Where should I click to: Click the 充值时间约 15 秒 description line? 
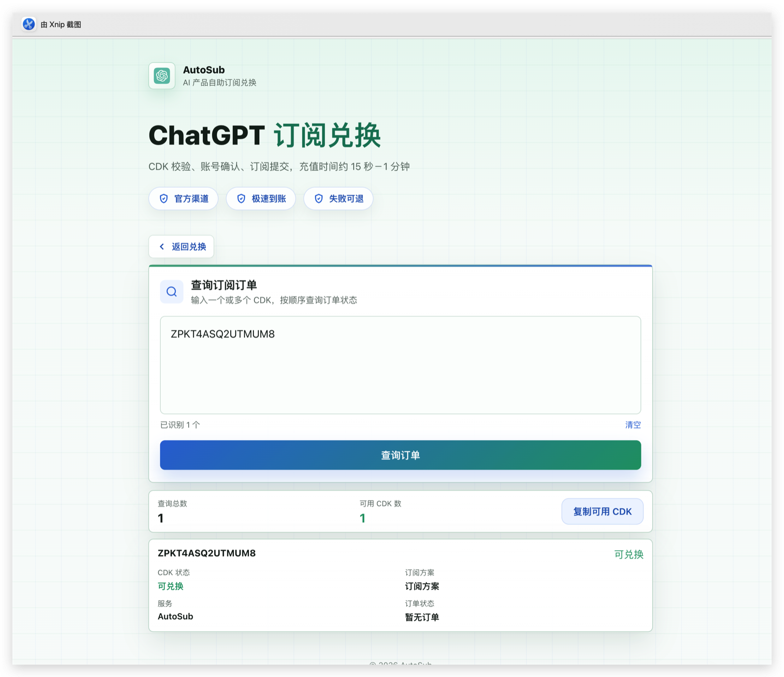click(x=279, y=167)
